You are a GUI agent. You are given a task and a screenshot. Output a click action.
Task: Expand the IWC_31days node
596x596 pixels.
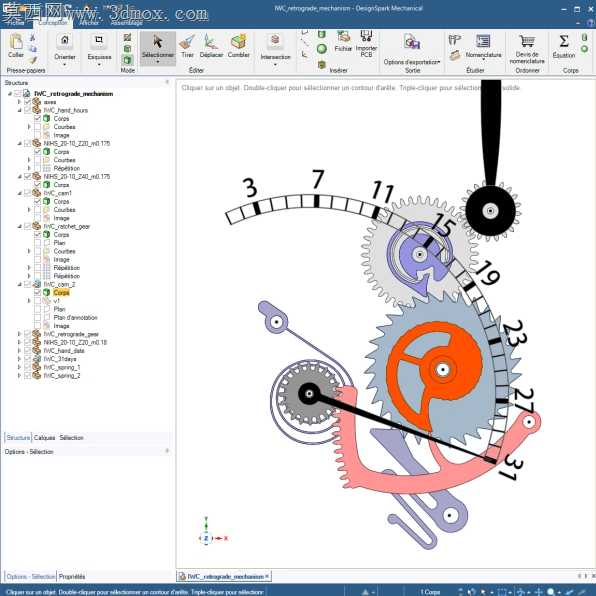pyautogui.click(x=19, y=359)
